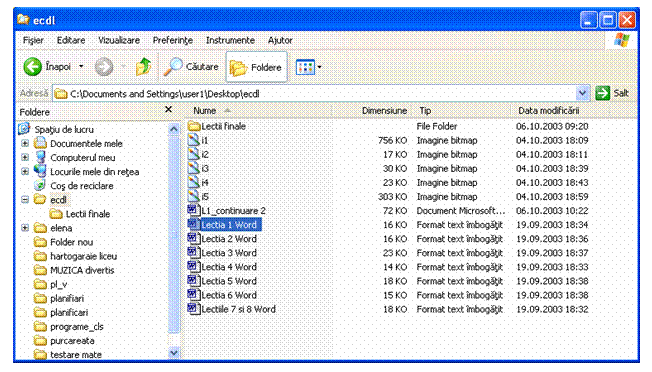
Task: Select programe_cls folder in tree
Action: (x=77, y=327)
